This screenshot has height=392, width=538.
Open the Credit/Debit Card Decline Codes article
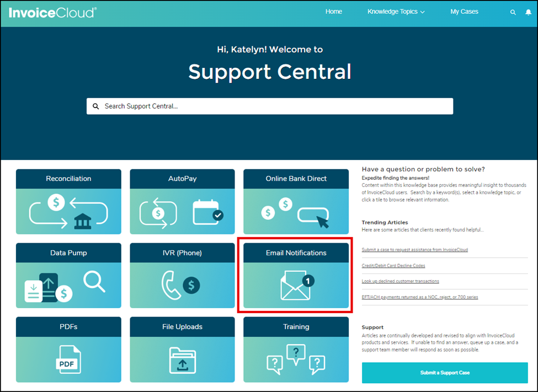click(393, 265)
